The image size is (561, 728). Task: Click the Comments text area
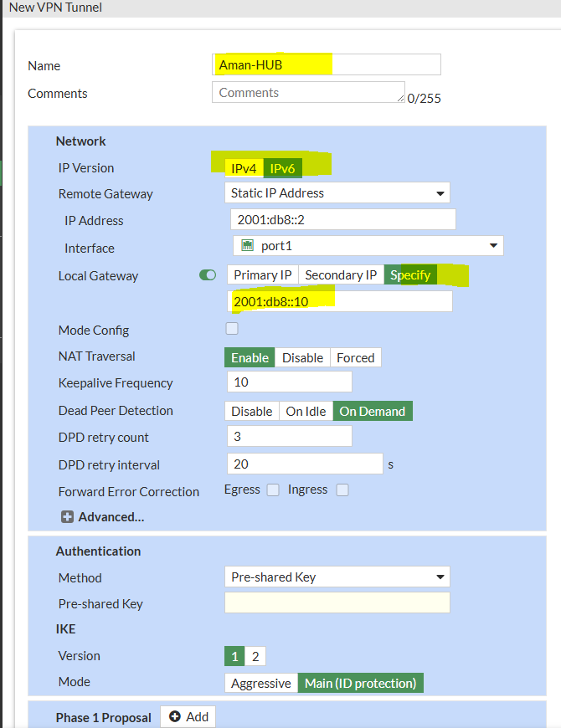[308, 92]
